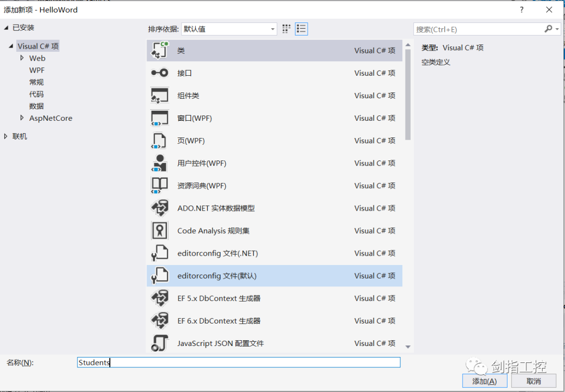Viewport: 565px width, 392px height.
Task: Collapse the Visual C# 项 node
Action: (x=11, y=46)
